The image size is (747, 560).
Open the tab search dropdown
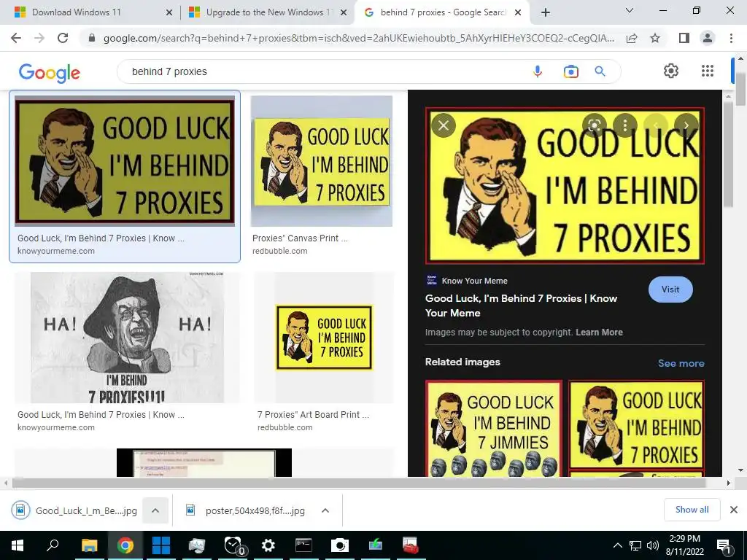coord(630,10)
